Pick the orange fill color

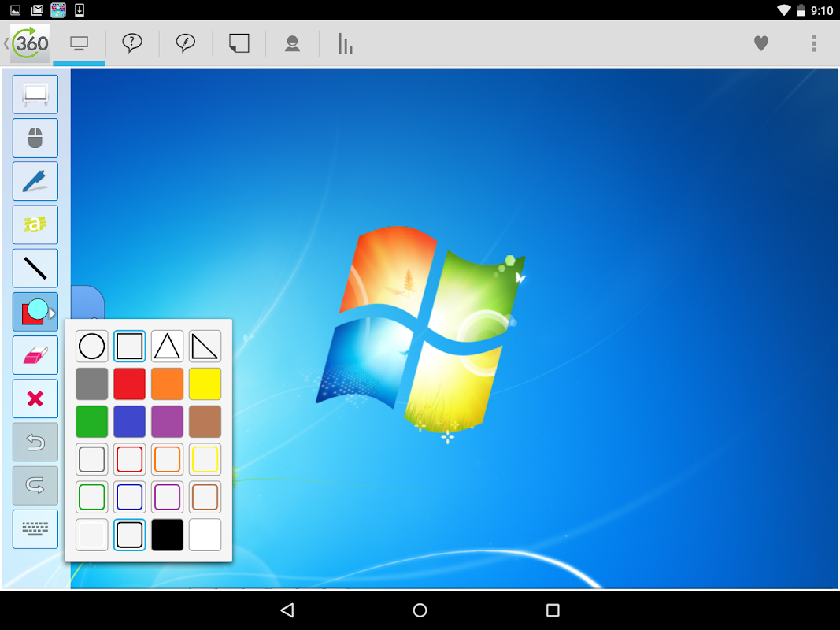pyautogui.click(x=167, y=384)
